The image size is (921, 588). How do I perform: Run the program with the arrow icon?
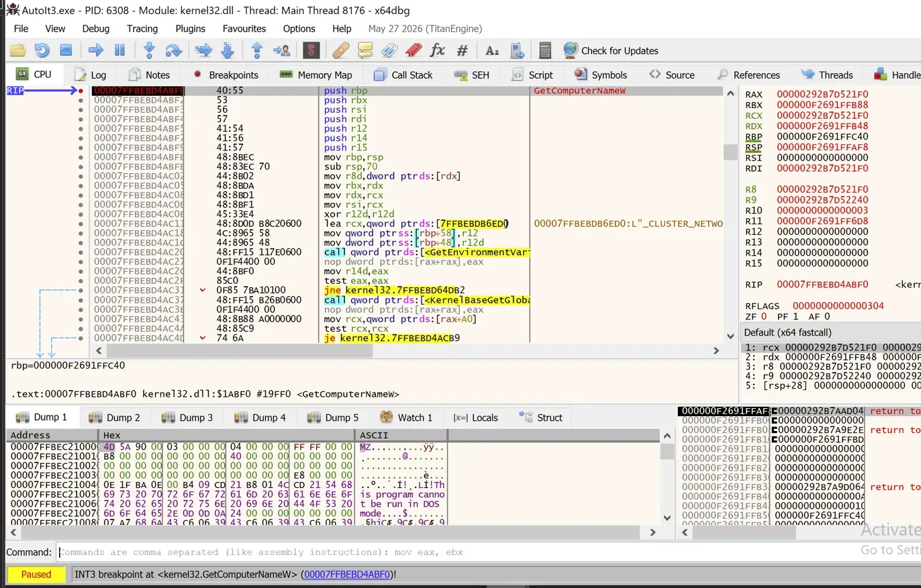pyautogui.click(x=96, y=50)
